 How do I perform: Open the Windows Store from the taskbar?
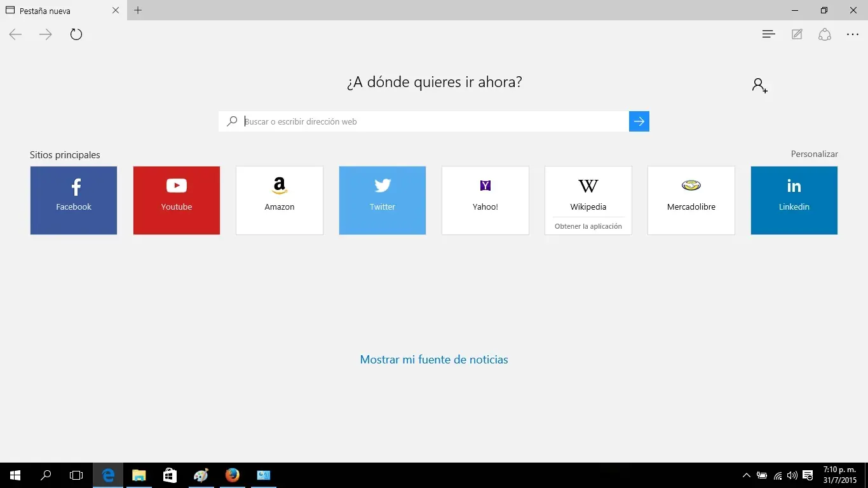tap(170, 475)
